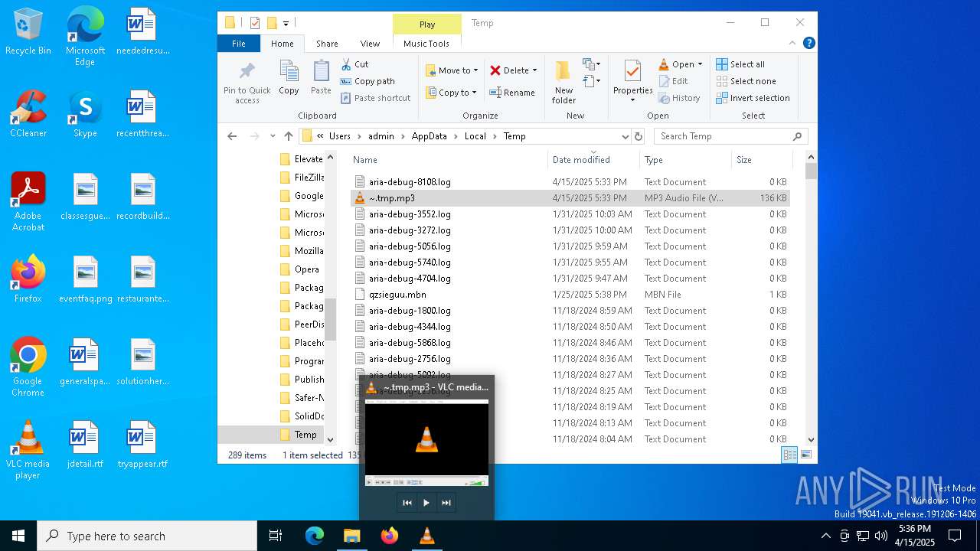The image size is (980, 551).
Task: Go up one folder level arrow
Action: pyautogui.click(x=289, y=136)
